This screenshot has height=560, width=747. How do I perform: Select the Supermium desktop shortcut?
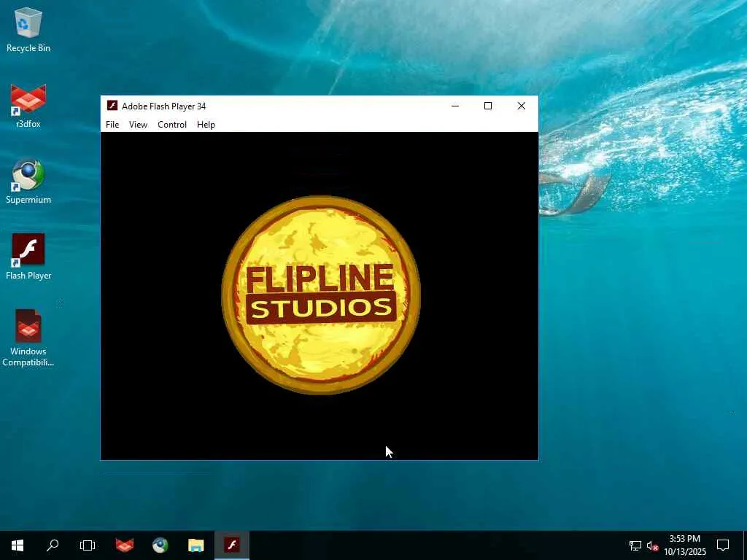(28, 182)
